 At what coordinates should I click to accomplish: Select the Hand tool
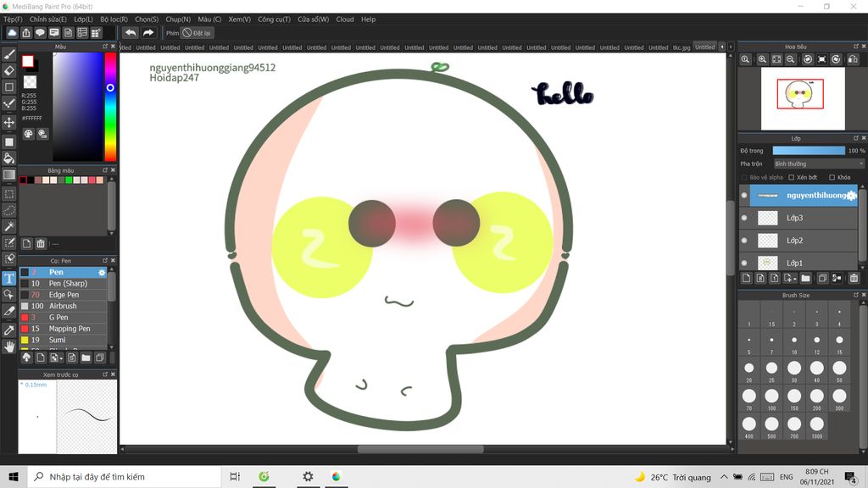[x=8, y=347]
